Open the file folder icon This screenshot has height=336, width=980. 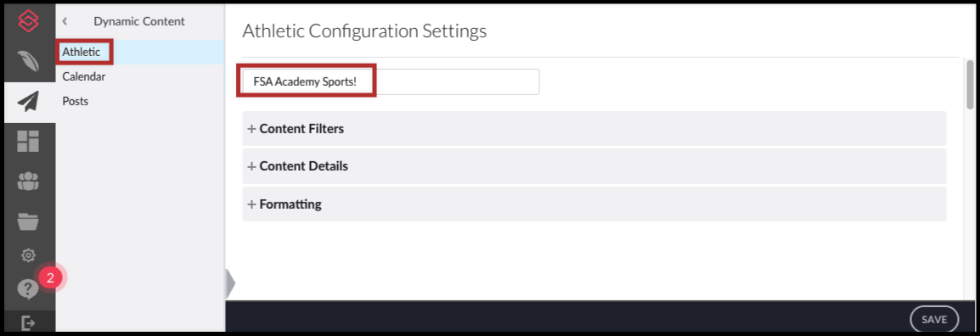tap(28, 221)
